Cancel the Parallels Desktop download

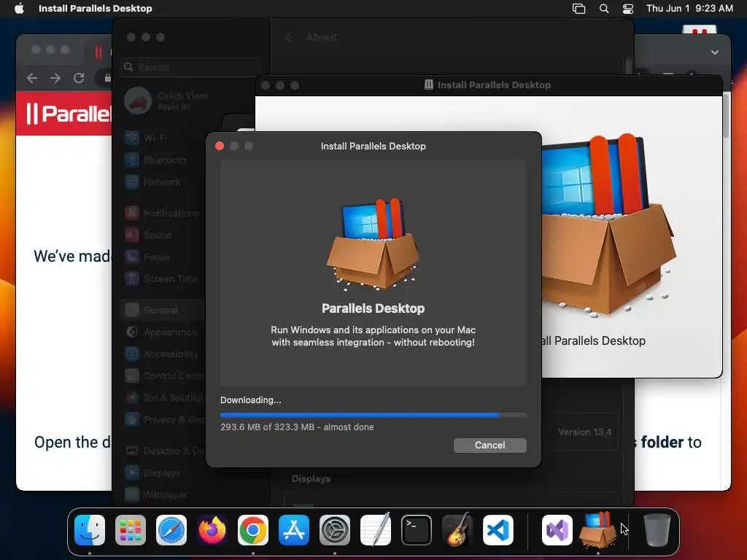tap(489, 446)
